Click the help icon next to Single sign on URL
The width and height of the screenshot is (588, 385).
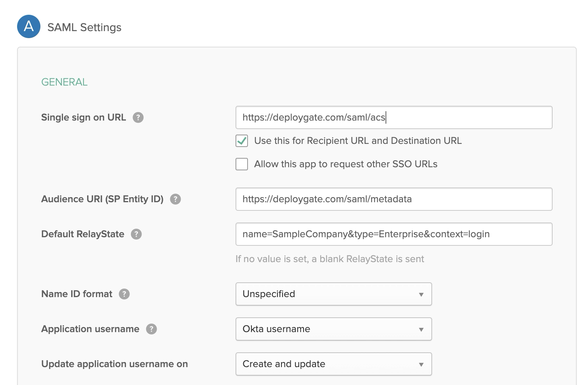(139, 117)
